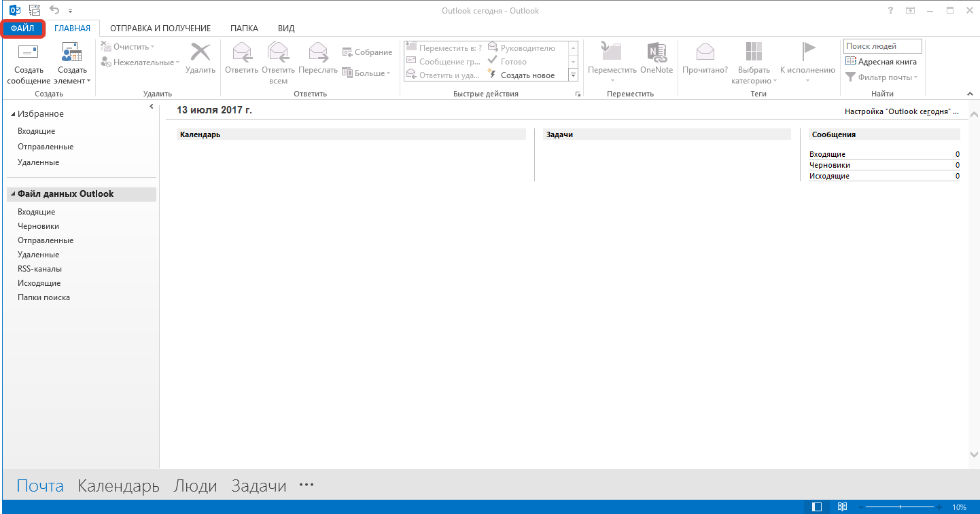The width and height of the screenshot is (980, 514).
Task: Switch to Calendar (Календарь) in navigation bar
Action: (x=118, y=486)
